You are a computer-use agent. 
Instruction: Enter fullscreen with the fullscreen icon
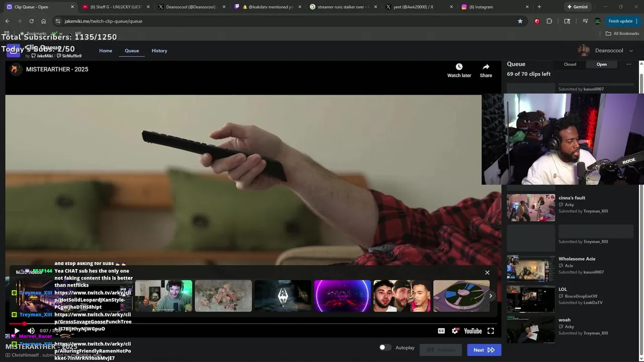coord(491,331)
